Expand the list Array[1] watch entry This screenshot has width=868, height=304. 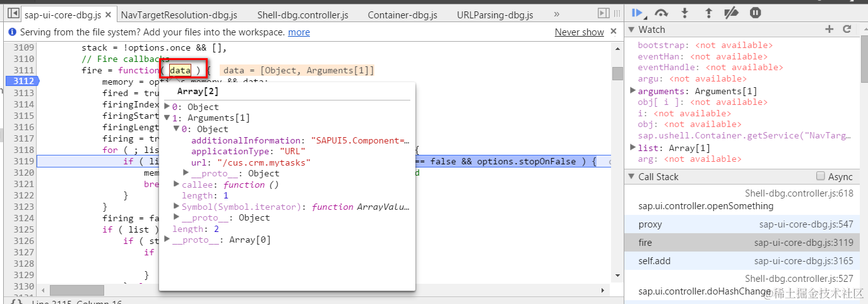(633, 147)
